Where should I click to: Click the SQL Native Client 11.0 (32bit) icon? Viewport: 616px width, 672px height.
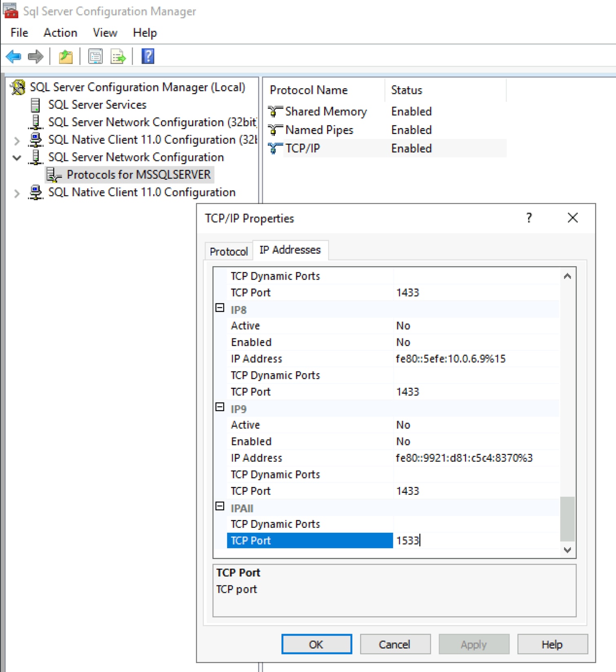(35, 140)
